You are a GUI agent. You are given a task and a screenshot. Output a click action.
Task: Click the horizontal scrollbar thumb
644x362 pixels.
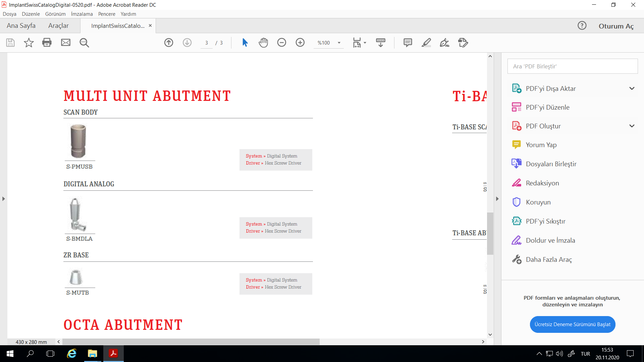(x=191, y=342)
